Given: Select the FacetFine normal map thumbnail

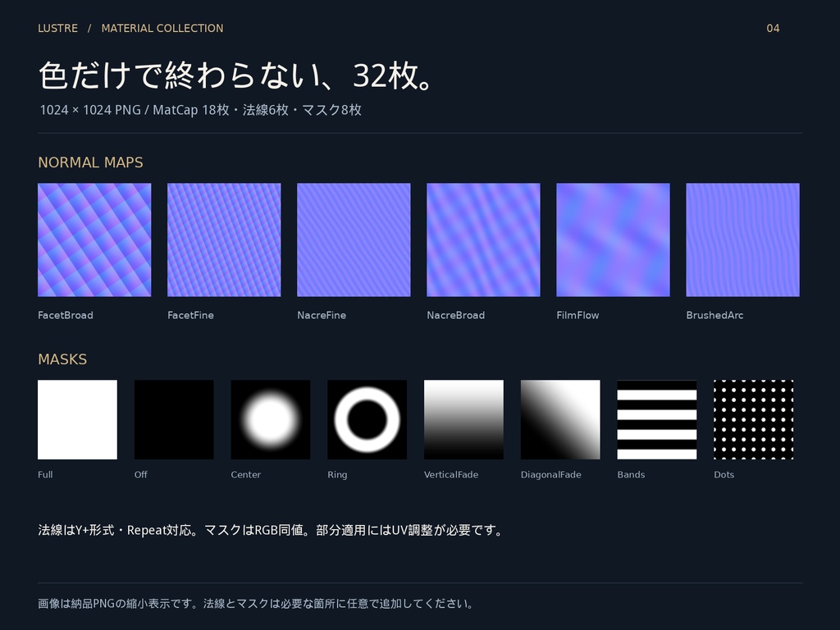Looking at the screenshot, I should (224, 240).
